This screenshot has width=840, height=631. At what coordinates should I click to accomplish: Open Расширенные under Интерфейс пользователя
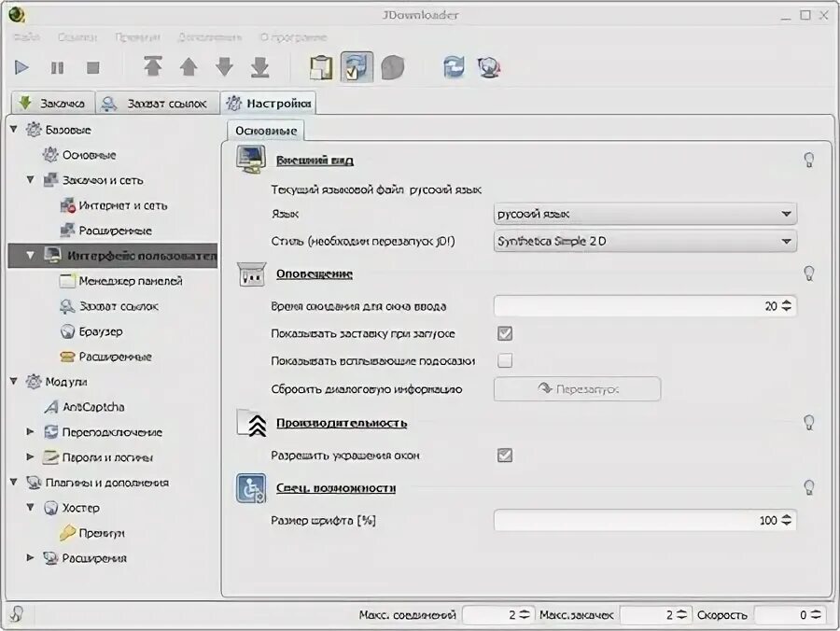tap(105, 357)
